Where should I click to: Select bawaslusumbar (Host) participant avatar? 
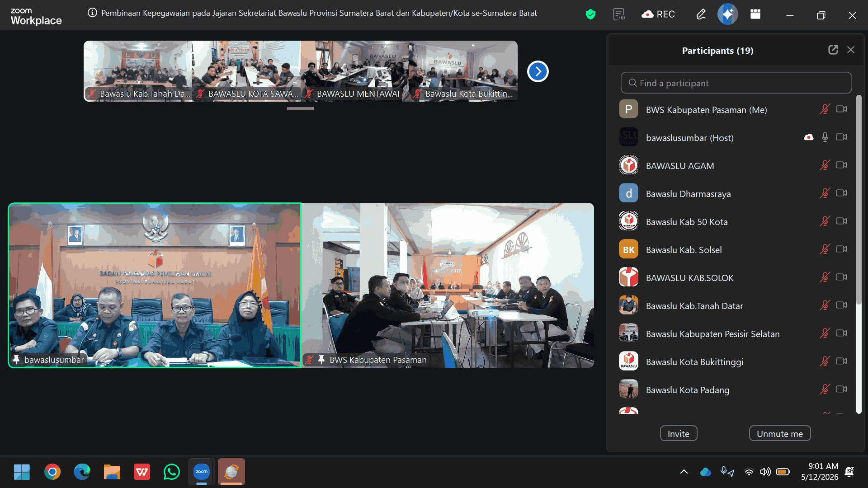coord(628,137)
